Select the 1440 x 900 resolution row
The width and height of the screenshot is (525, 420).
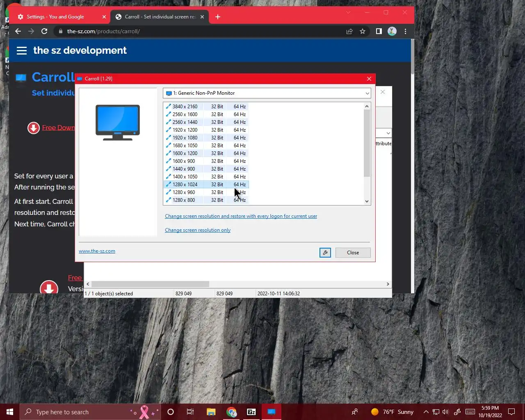206,169
